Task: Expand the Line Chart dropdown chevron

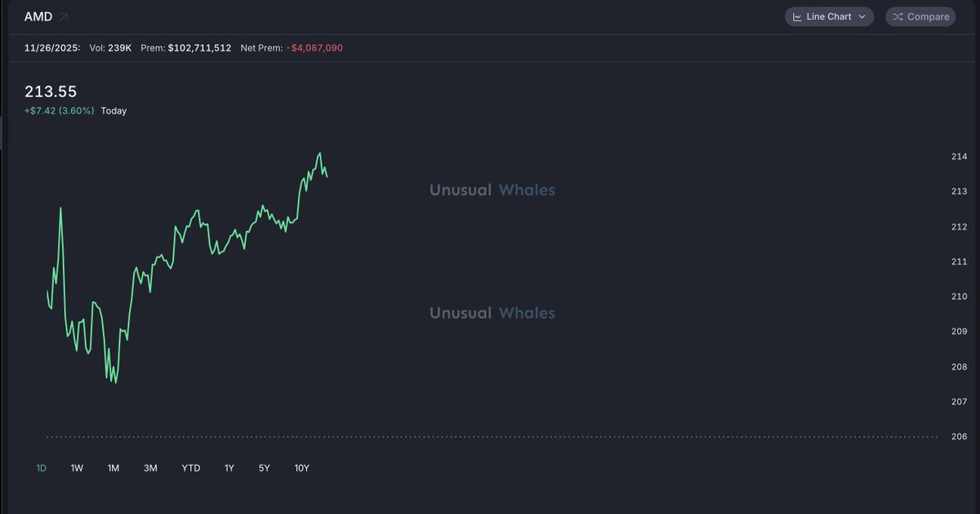Action: pyautogui.click(x=862, y=17)
